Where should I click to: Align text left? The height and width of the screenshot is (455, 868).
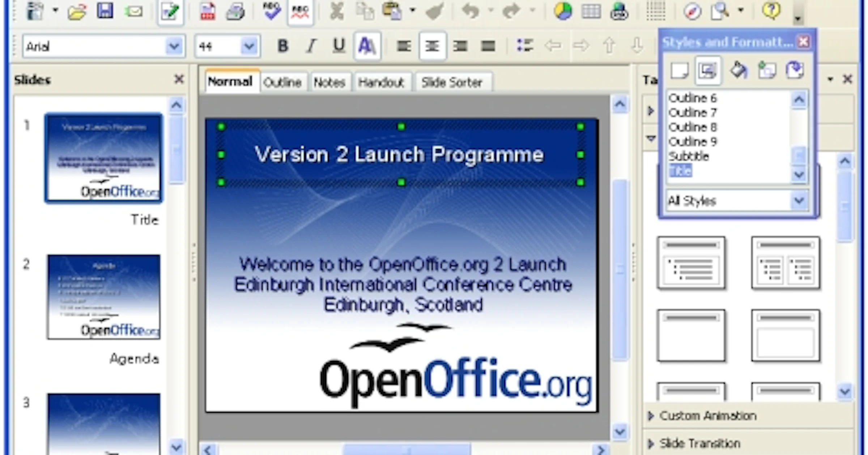[x=403, y=46]
